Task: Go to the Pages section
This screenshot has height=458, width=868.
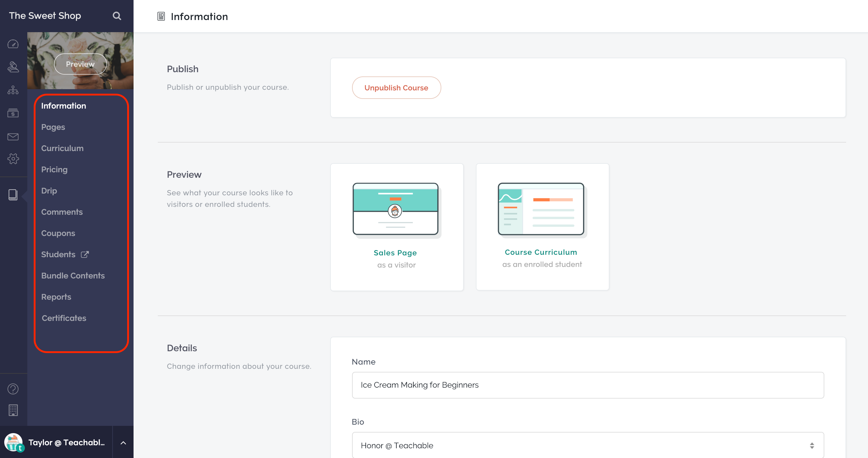Action: click(x=53, y=127)
